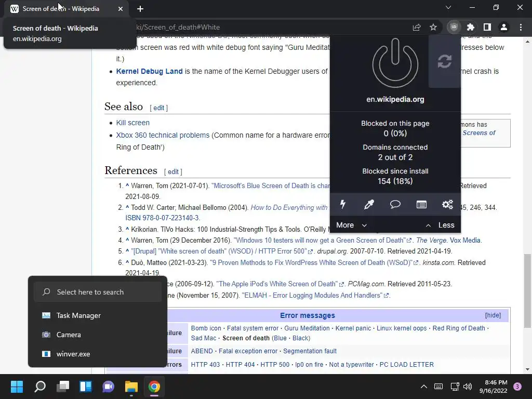The width and height of the screenshot is (532, 399).
Task: Open Windows Start button
Action: [x=17, y=387]
